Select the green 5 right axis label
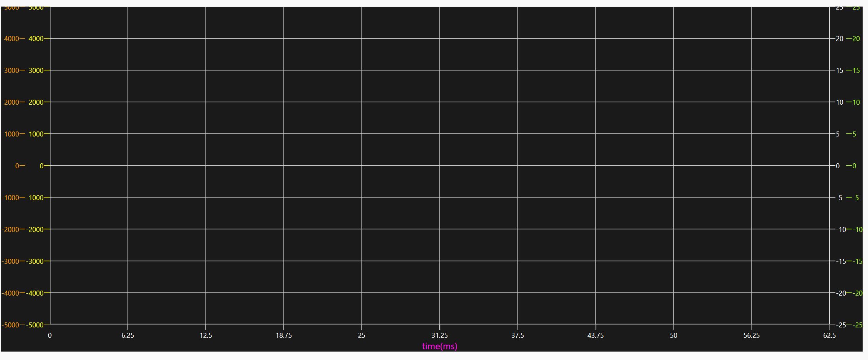This screenshot has height=360, width=868. [854, 134]
